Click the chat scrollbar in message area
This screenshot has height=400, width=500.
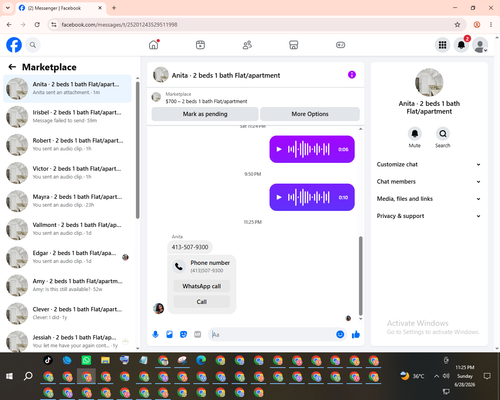tap(360, 276)
